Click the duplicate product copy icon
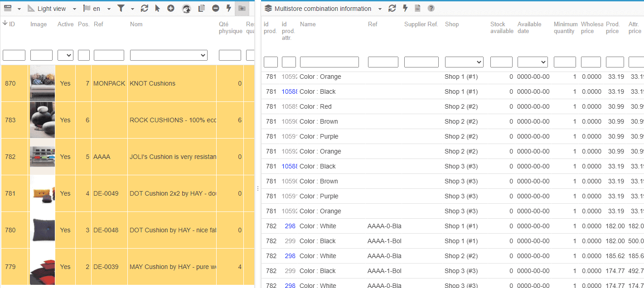 (x=202, y=9)
